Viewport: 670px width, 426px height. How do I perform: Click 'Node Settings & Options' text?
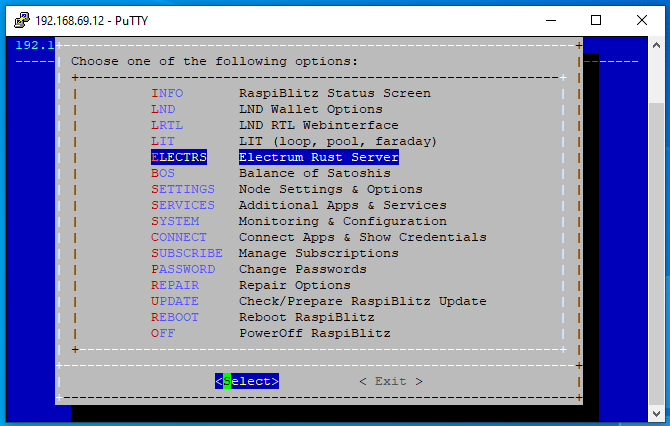pyautogui.click(x=331, y=189)
